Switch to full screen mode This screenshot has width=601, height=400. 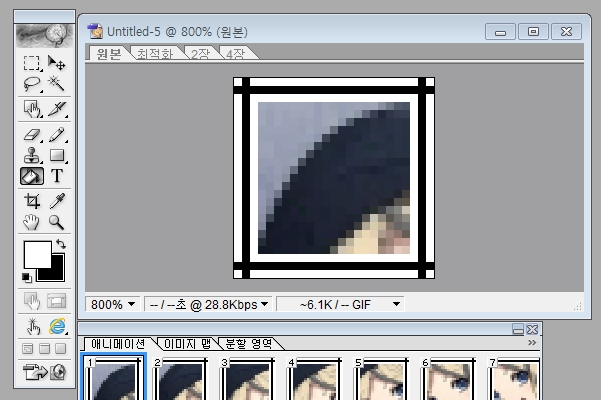click(x=61, y=349)
